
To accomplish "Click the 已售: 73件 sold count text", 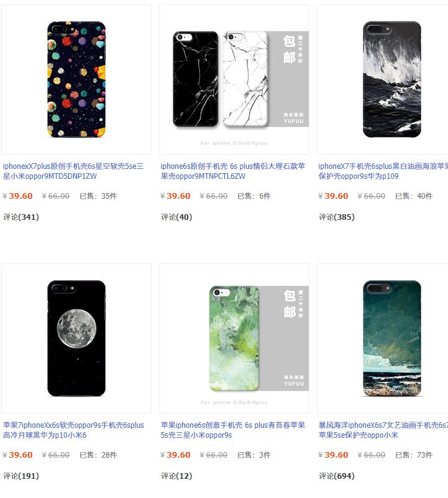I will tap(414, 455).
